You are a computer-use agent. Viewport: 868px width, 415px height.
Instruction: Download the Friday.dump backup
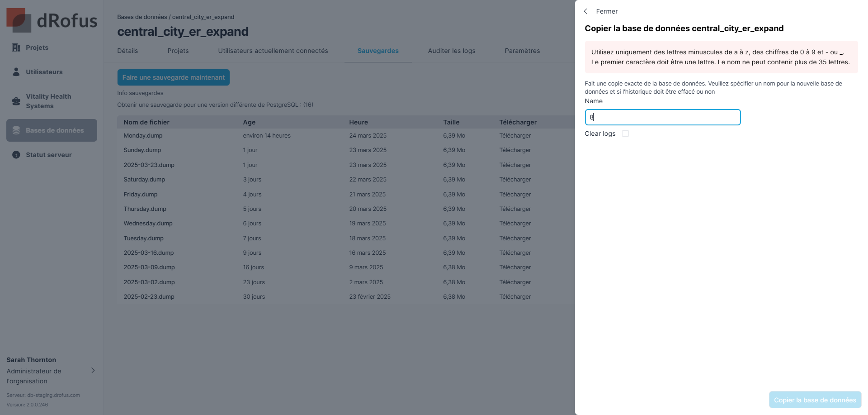[515, 195]
